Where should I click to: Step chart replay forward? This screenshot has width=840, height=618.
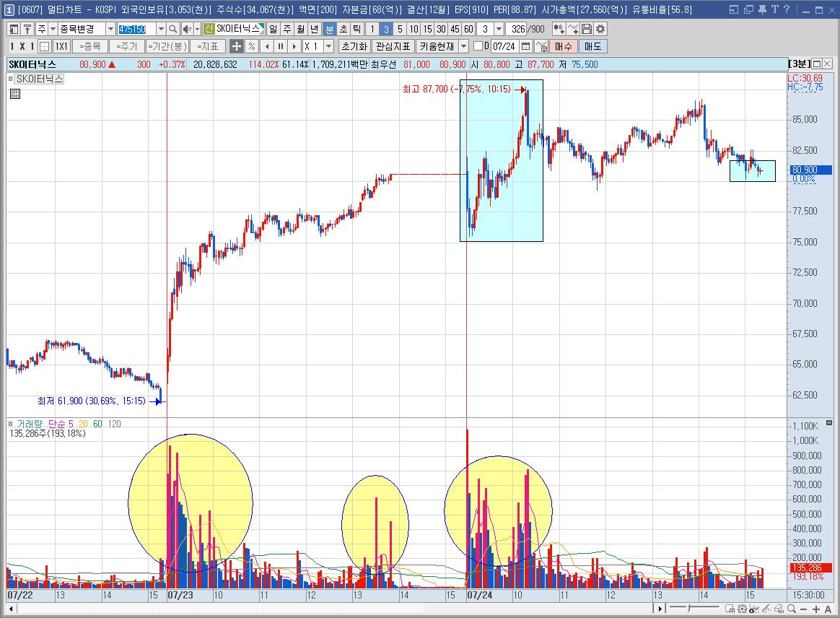click(x=294, y=47)
